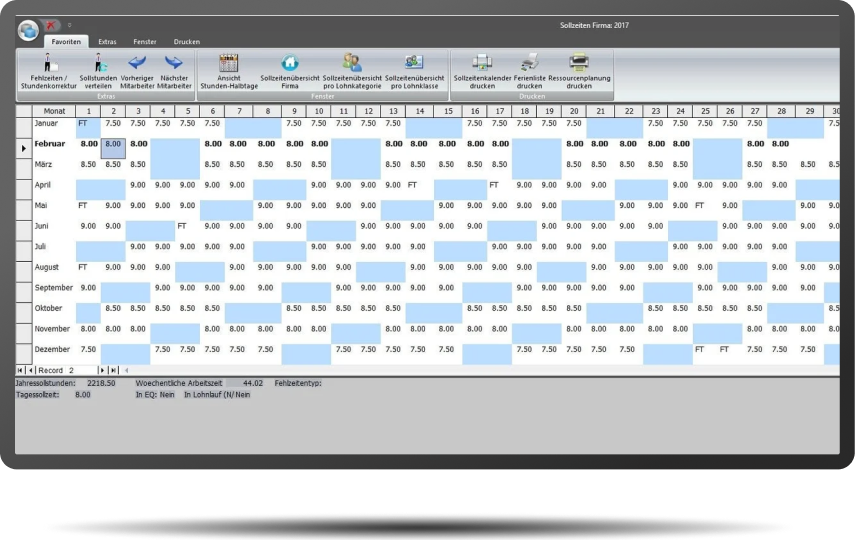Click the Monat column header
The height and width of the screenshot is (540, 855).
pyautogui.click(x=54, y=111)
